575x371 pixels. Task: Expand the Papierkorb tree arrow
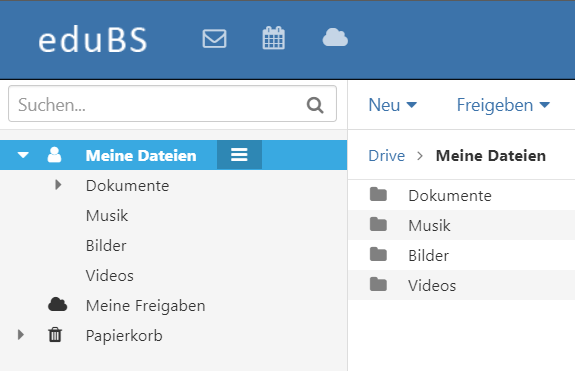pos(21,334)
